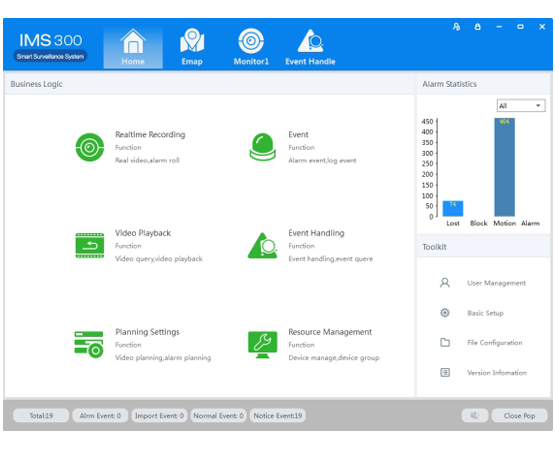The image size is (555, 450).
Task: Click the Notice Event:19 button
Action: pos(278,415)
